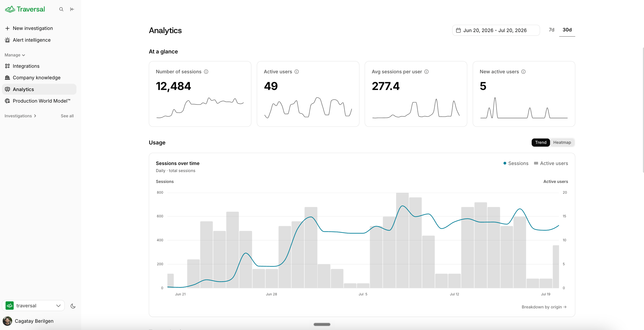Toggle Active users series in legend
Image resolution: width=644 pixels, height=330 pixels.
(551, 163)
